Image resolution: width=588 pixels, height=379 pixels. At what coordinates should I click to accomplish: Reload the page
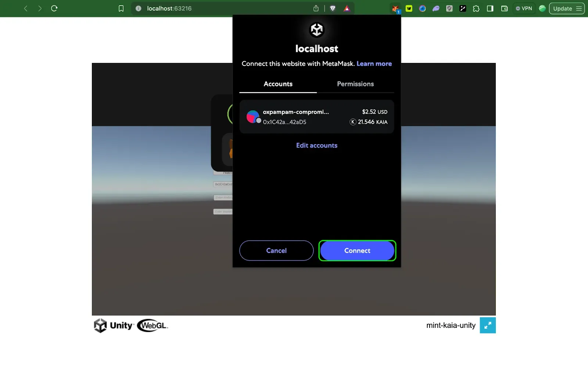[x=54, y=8]
